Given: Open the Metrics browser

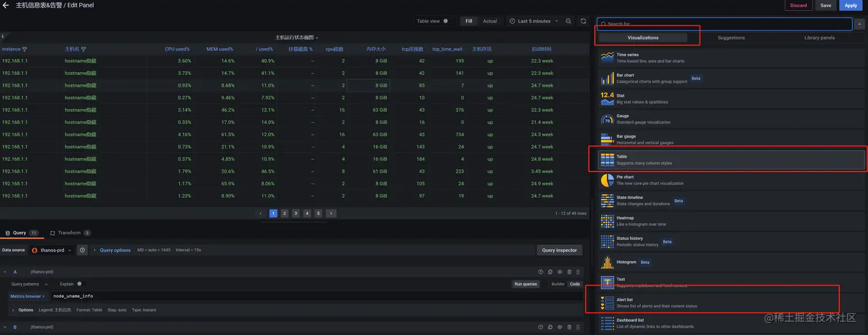Looking at the screenshot, I should [x=28, y=296].
